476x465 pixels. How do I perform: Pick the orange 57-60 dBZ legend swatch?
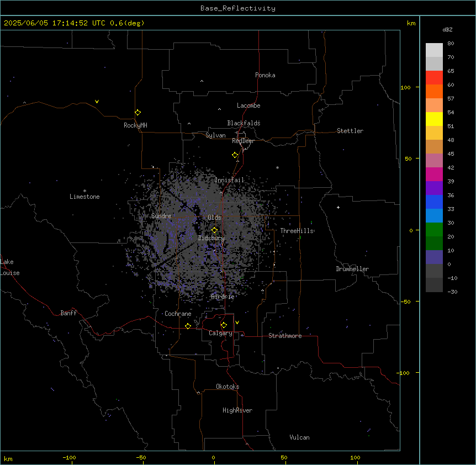click(434, 91)
